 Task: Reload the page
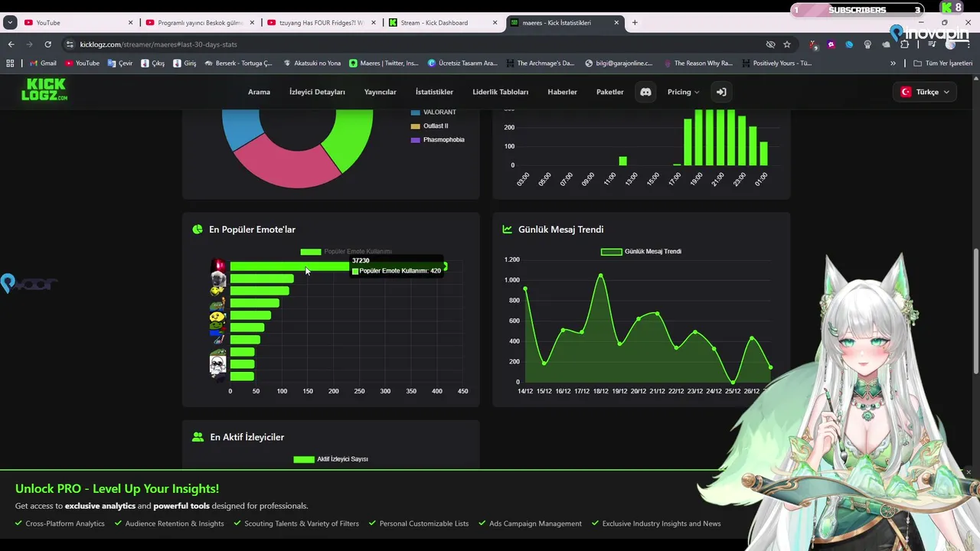coord(47,44)
